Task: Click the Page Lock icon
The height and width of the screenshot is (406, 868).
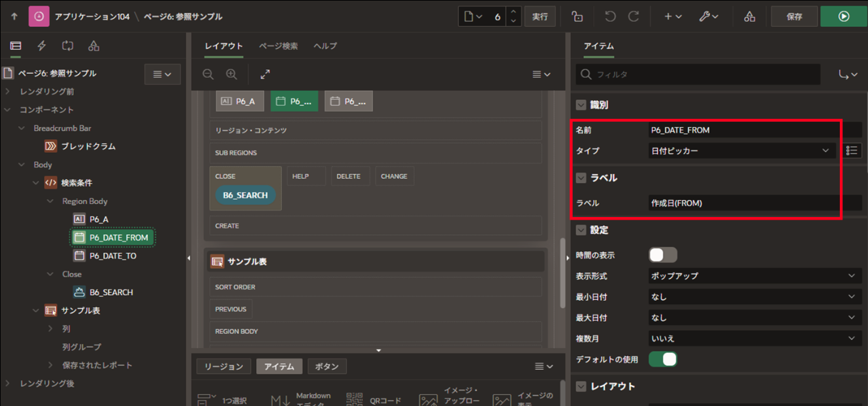Action: pyautogui.click(x=577, y=16)
